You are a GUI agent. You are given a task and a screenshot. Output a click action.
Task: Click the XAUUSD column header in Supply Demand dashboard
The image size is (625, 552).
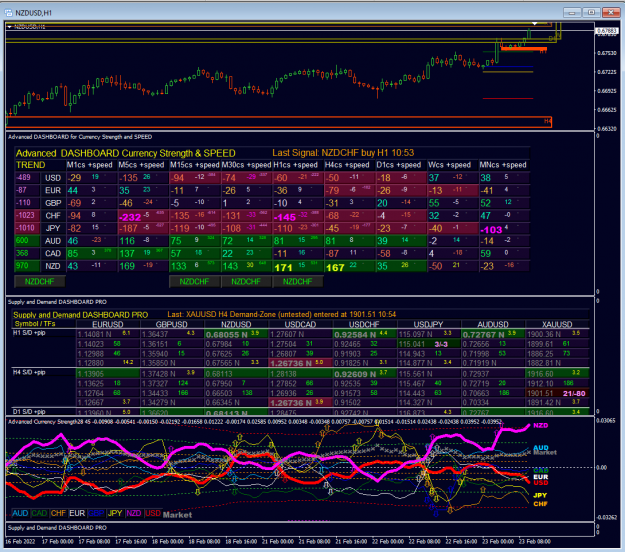click(x=557, y=324)
